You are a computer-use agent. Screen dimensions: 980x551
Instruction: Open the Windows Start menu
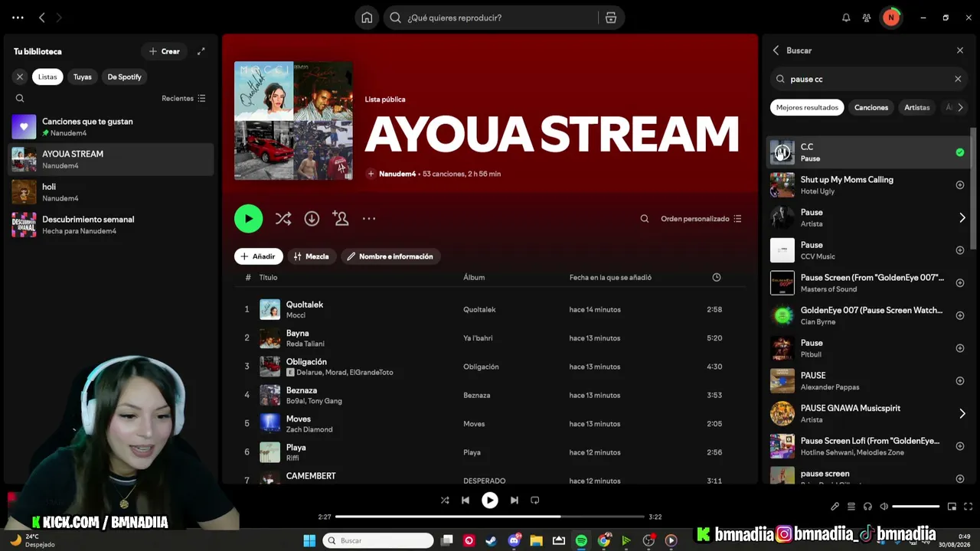309,540
